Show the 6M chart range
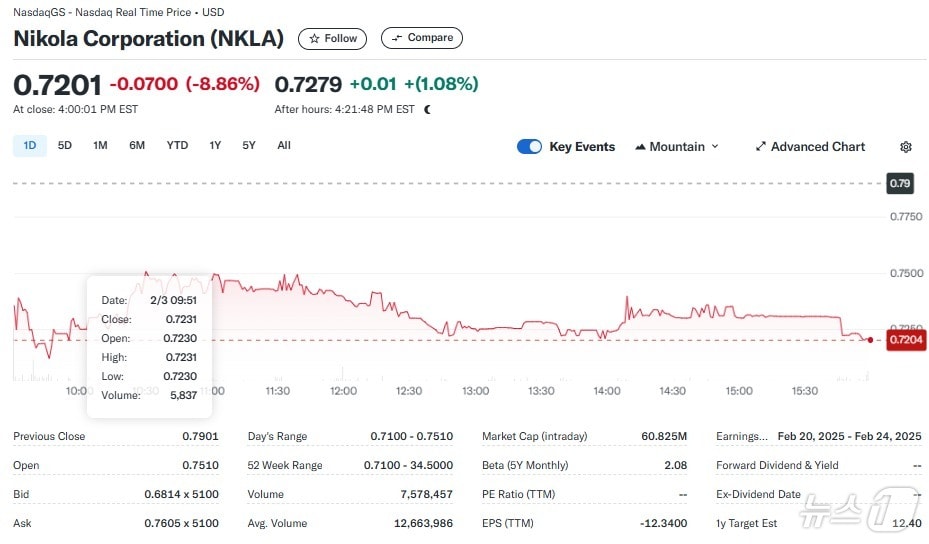This screenshot has width=929, height=544. pyautogui.click(x=137, y=145)
